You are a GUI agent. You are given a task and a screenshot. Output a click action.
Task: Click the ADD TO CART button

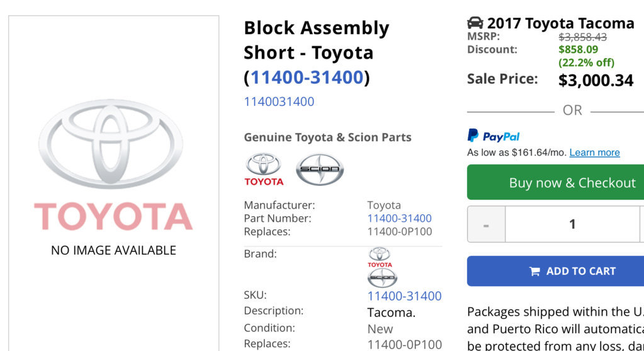click(x=555, y=271)
